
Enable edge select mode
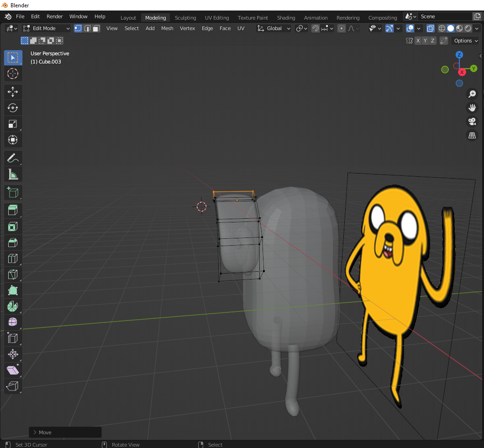pyautogui.click(x=87, y=28)
